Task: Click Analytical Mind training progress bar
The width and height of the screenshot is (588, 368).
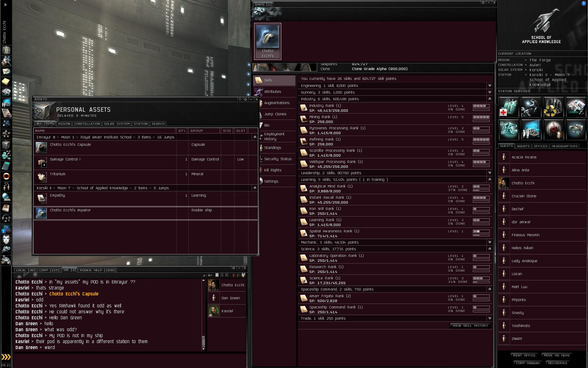Action: [481, 190]
